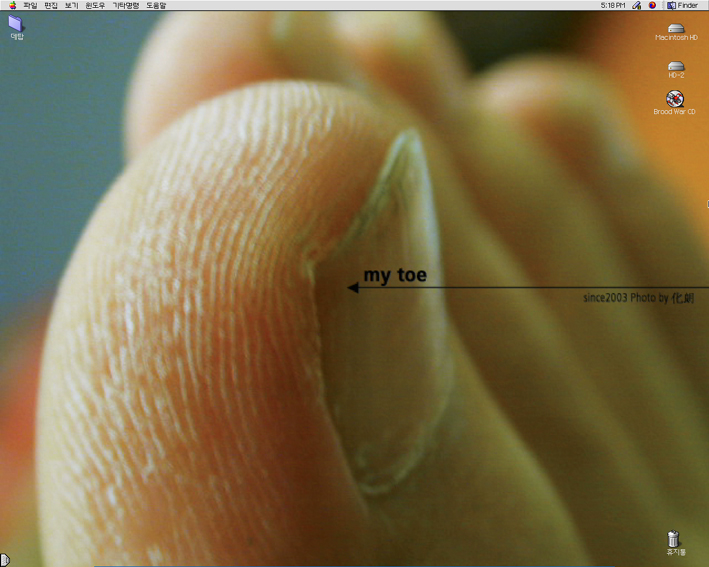Select the HD-2 drive icon
The height and width of the screenshot is (567, 709).
pos(676,65)
